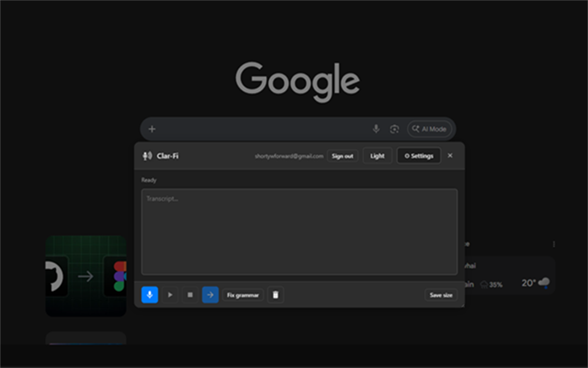Open Google Lens image search
The height and width of the screenshot is (368, 588).
coord(394,129)
